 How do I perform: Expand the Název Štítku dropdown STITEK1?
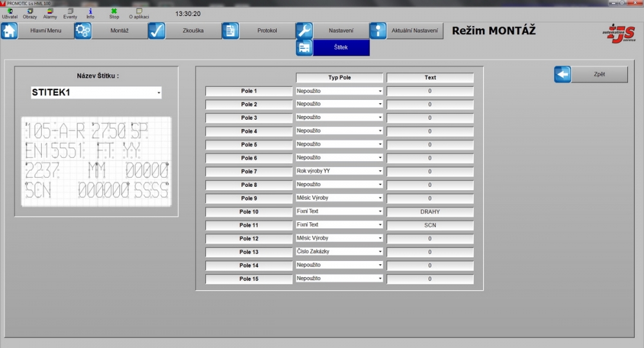click(x=158, y=93)
